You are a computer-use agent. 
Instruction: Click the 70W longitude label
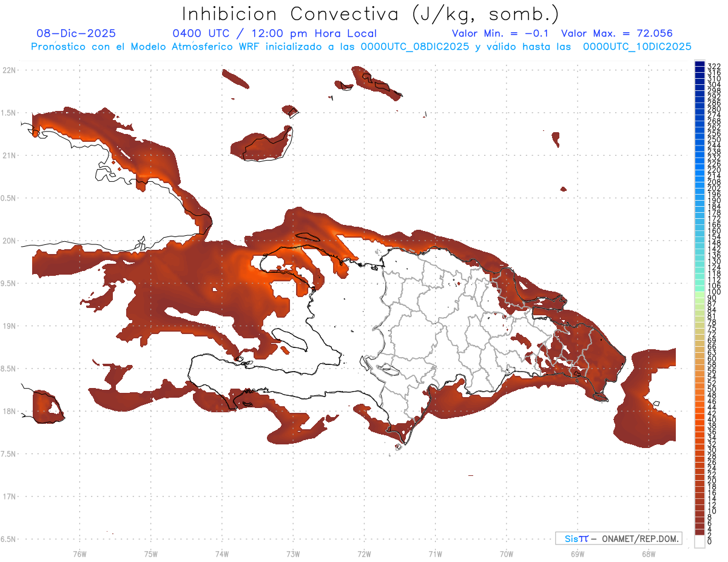pyautogui.click(x=506, y=554)
